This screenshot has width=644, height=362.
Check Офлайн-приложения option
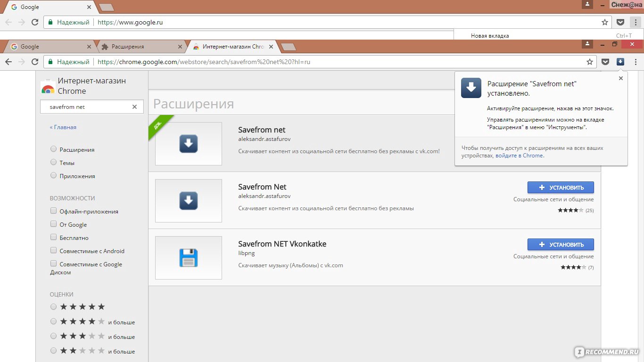pos(53,211)
